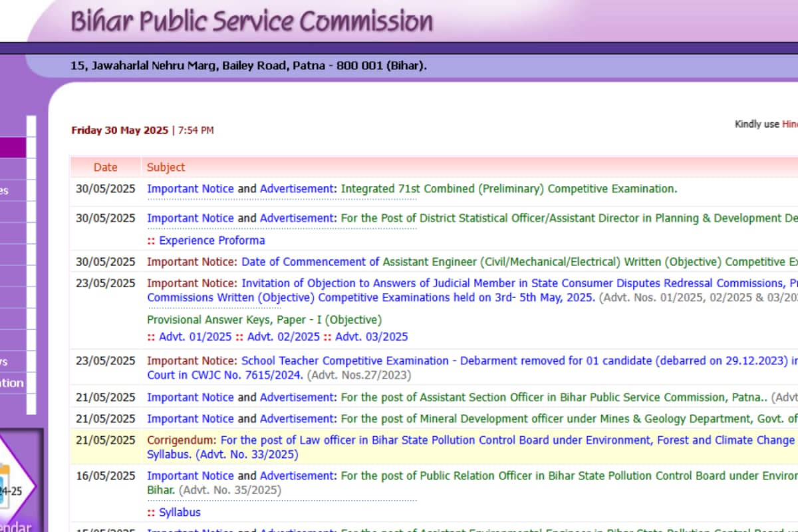Click date 21/05/2025 beside Assistant Section Officer row
This screenshot has height=532, width=798.
[x=106, y=398]
